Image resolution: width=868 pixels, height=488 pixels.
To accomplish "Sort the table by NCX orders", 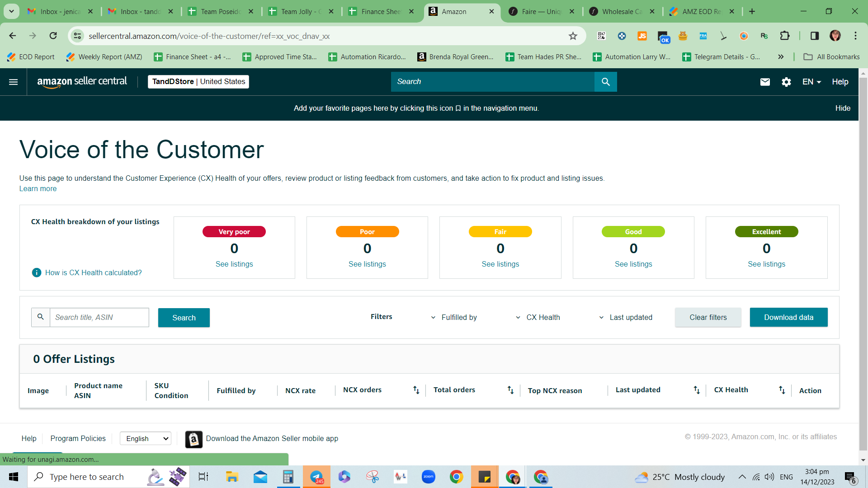I will [416, 390].
